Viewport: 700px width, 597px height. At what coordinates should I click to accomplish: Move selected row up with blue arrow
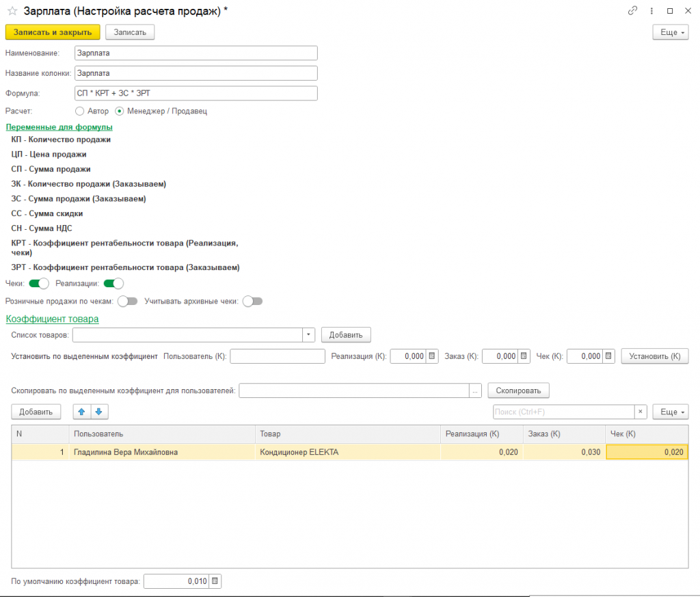(82, 412)
